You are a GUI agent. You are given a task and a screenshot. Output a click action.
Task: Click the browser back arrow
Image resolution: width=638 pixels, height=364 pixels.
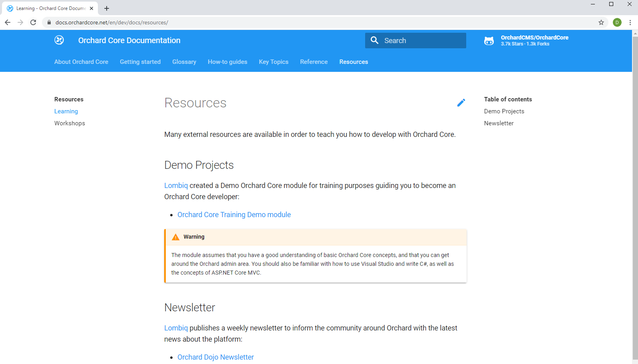(x=8, y=22)
